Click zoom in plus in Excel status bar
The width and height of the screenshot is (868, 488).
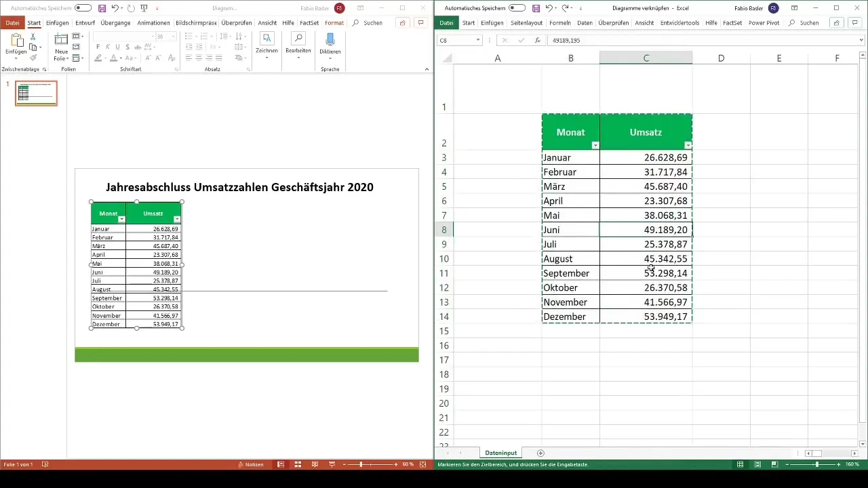[838, 464]
